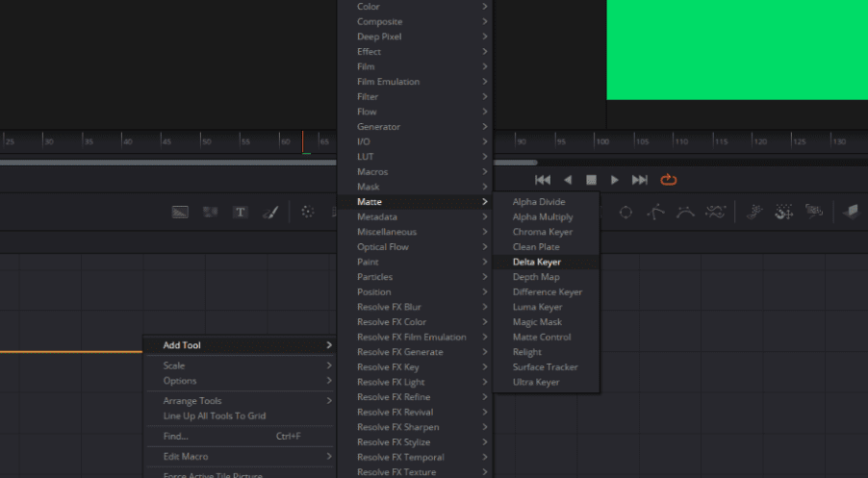Viewport: 868px width, 478px height.
Task: Add a Shape 3D node icon
Action: point(851,212)
